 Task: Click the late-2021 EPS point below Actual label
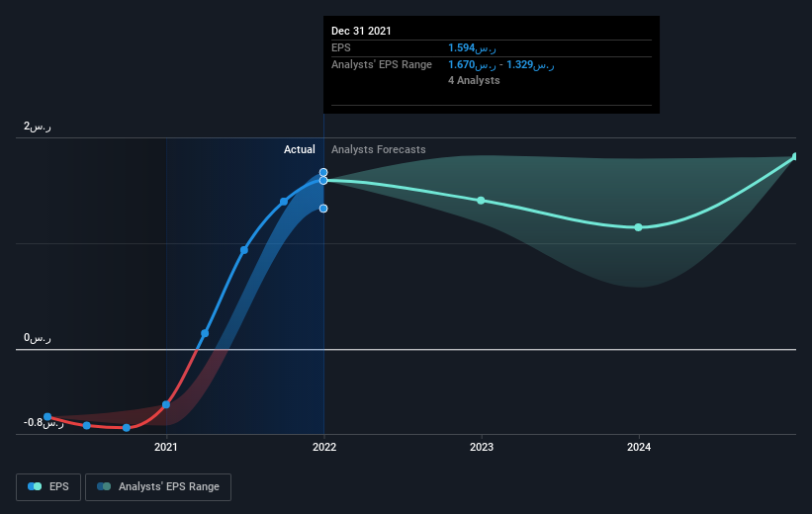pos(284,202)
